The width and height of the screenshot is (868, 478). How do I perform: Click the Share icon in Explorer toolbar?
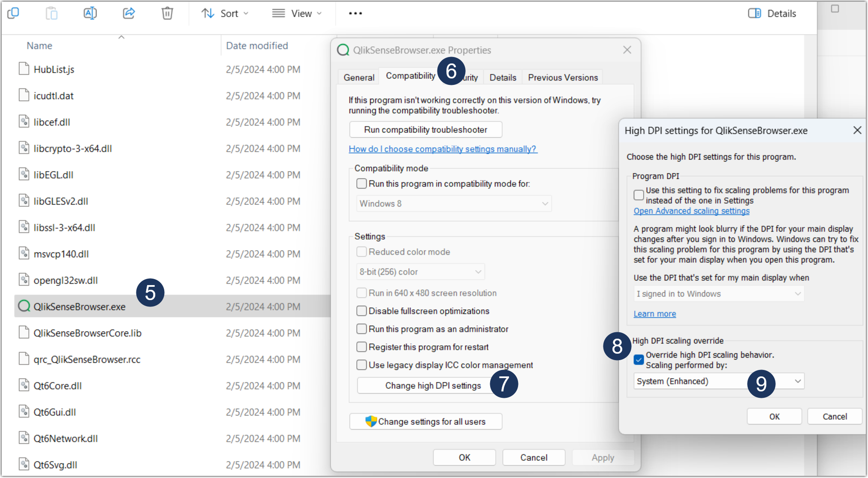(x=129, y=13)
